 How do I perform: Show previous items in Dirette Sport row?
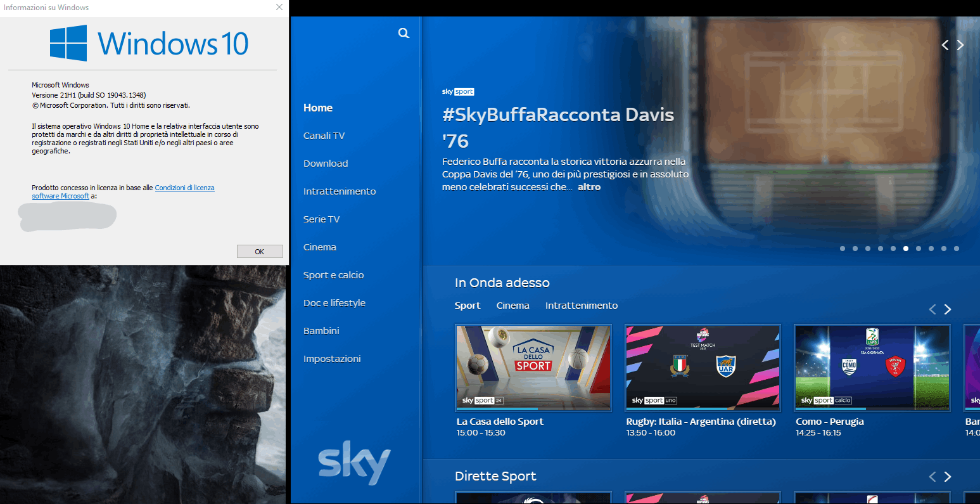click(932, 477)
